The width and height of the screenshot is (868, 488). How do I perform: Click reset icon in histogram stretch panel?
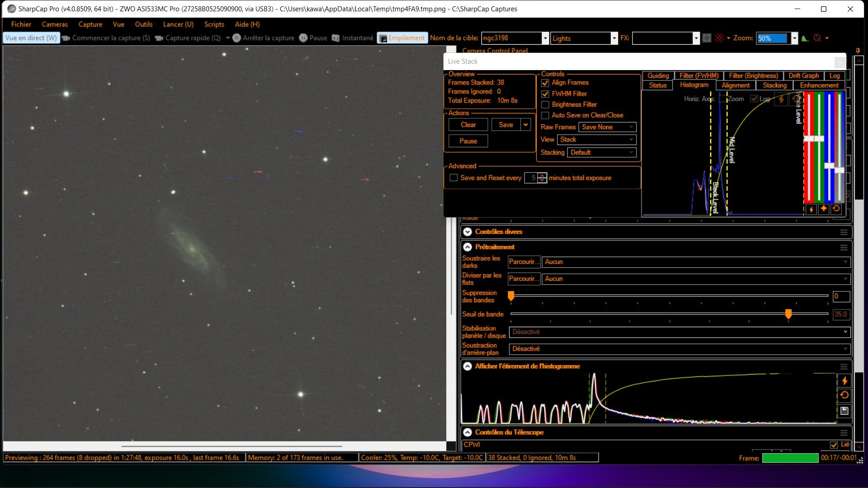[x=844, y=395]
